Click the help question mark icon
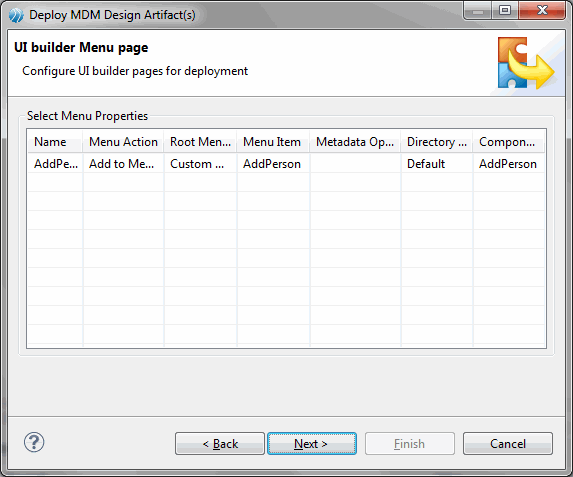 coord(34,442)
